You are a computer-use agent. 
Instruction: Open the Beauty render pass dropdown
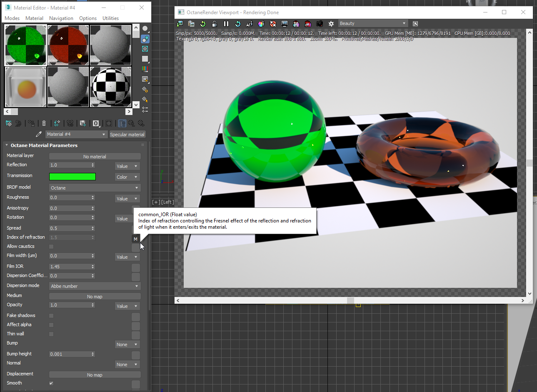(x=372, y=24)
